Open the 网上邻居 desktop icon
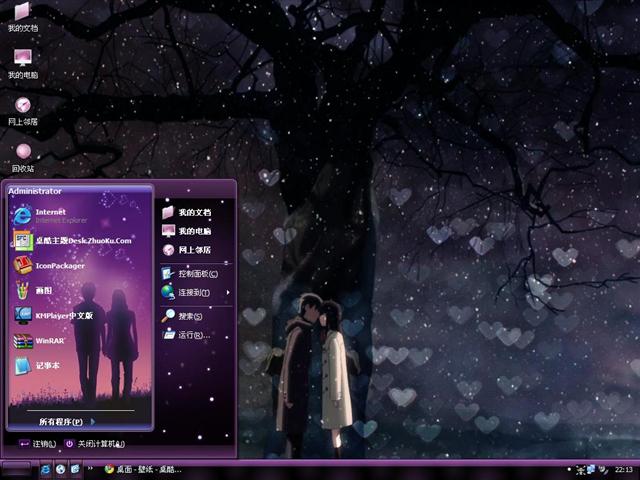The height and width of the screenshot is (480, 640). 23,111
